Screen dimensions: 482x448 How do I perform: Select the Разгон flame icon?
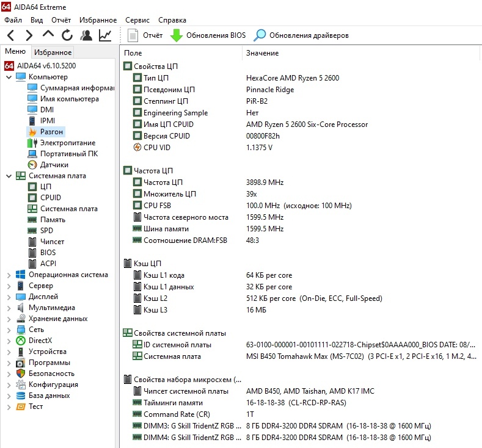32,132
